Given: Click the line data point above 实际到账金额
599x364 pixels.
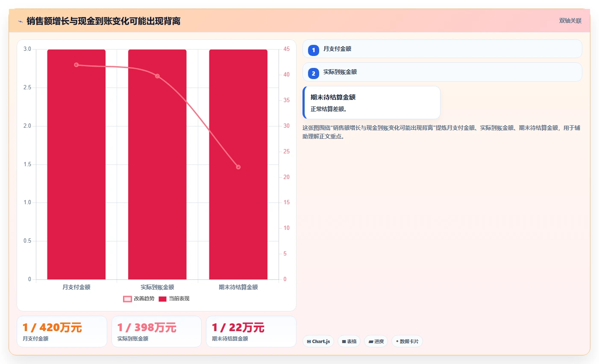Looking at the screenshot, I should [157, 76].
